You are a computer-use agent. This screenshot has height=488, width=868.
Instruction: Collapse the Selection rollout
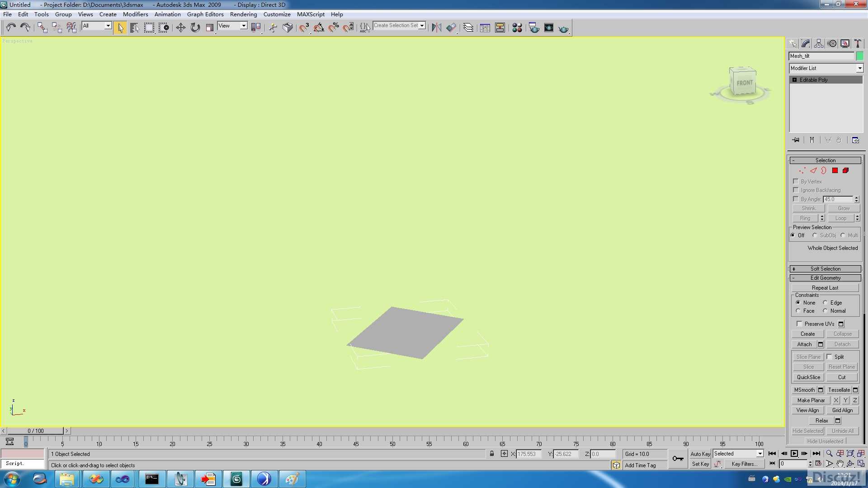click(x=825, y=160)
